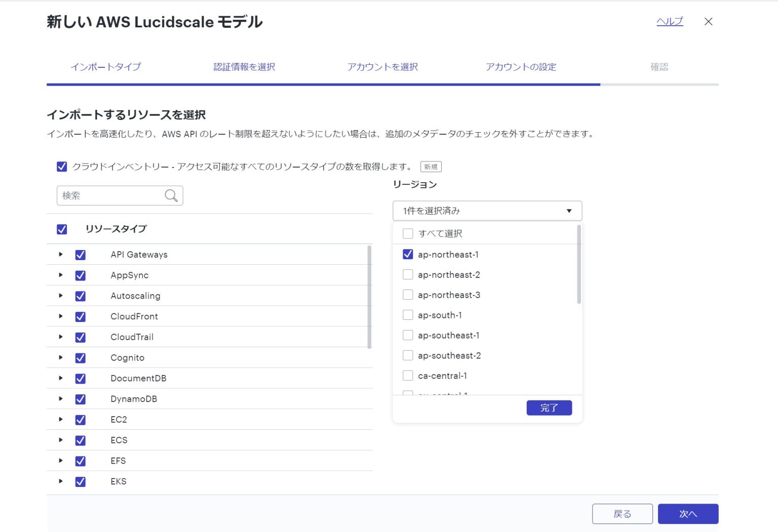
Task: Click the search magnifier icon
Action: point(171,195)
